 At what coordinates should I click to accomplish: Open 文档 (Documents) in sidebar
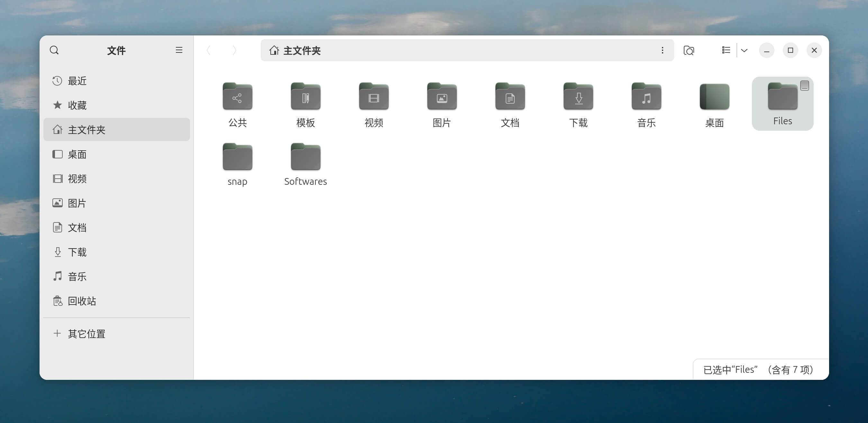[77, 228]
